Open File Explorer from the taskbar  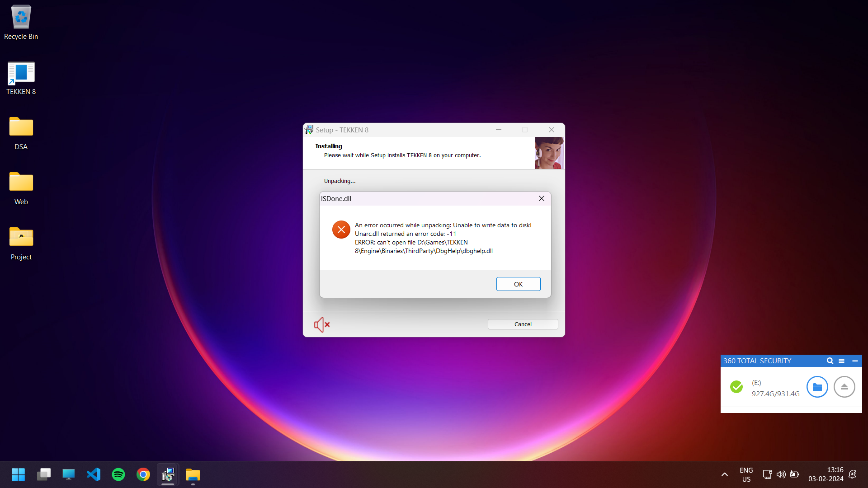(x=193, y=474)
